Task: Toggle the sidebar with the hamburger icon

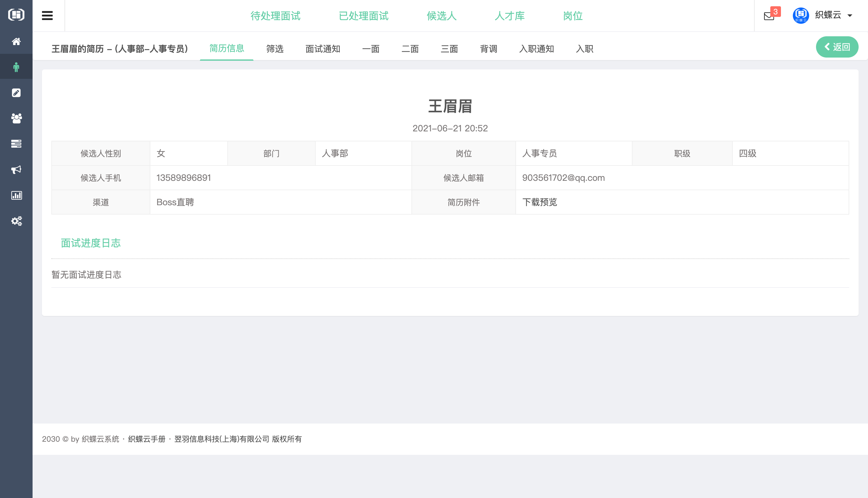Action: tap(47, 15)
